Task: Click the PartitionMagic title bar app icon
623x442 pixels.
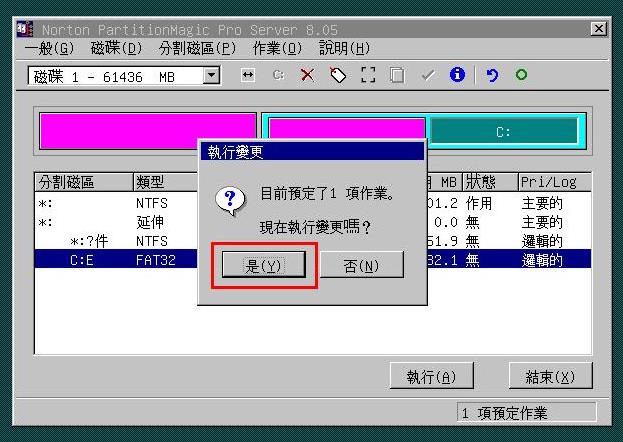Action: pyautogui.click(x=25, y=29)
